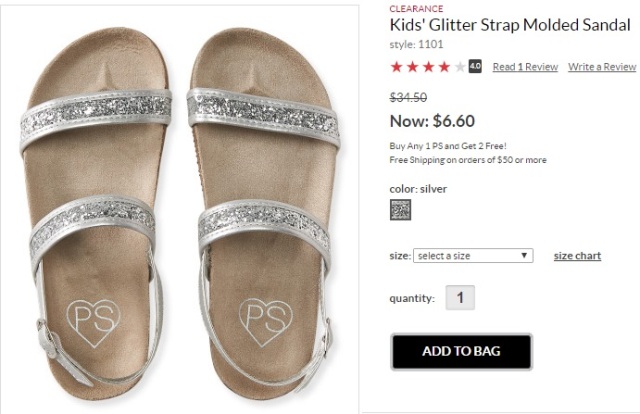Open the Read 1 Review link
Image resolution: width=640 pixels, height=414 pixels.
click(x=525, y=67)
